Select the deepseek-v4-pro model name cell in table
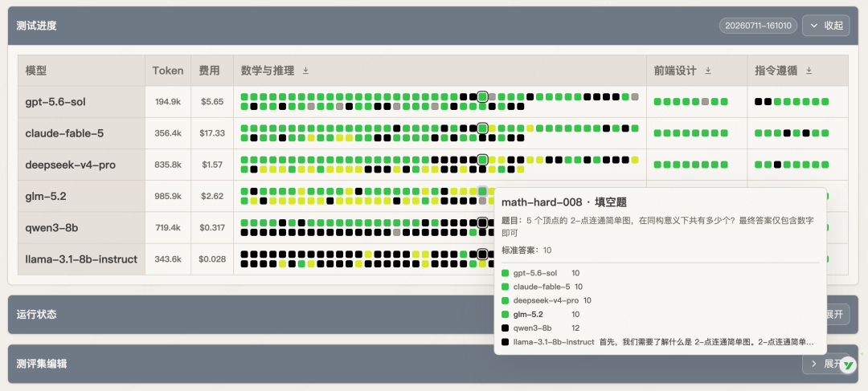This screenshot has height=391, width=868. coord(81,165)
